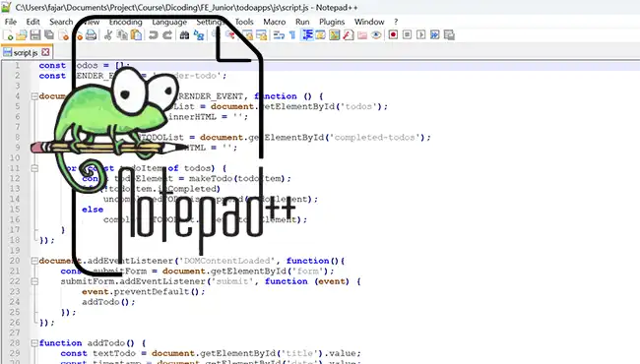Show the Document Map panel icon
The image size is (640, 364).
click(335, 35)
